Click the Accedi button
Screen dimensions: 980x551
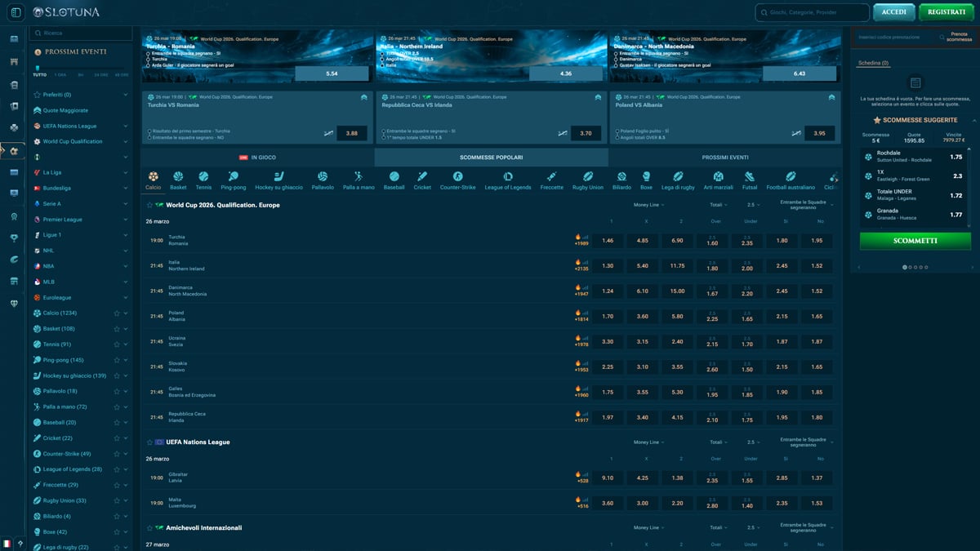894,12
